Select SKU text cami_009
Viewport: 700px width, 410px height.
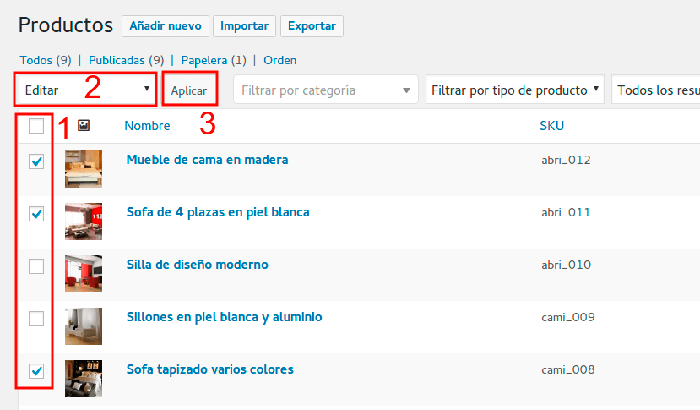(568, 317)
